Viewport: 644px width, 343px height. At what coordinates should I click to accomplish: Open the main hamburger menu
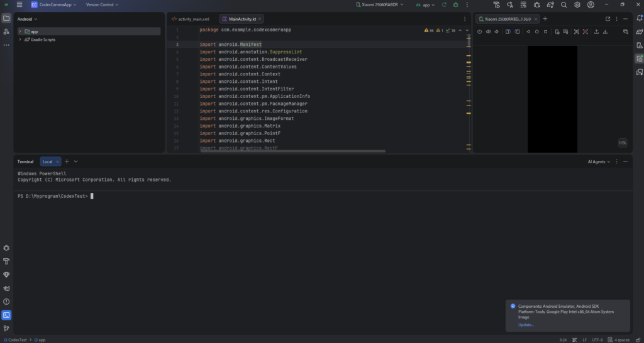tap(19, 4)
